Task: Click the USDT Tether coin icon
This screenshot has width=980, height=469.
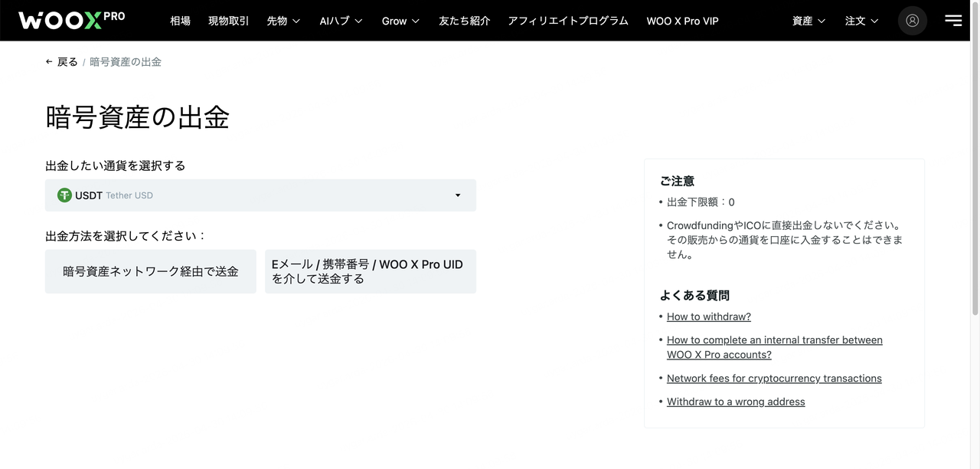Action: (x=64, y=195)
